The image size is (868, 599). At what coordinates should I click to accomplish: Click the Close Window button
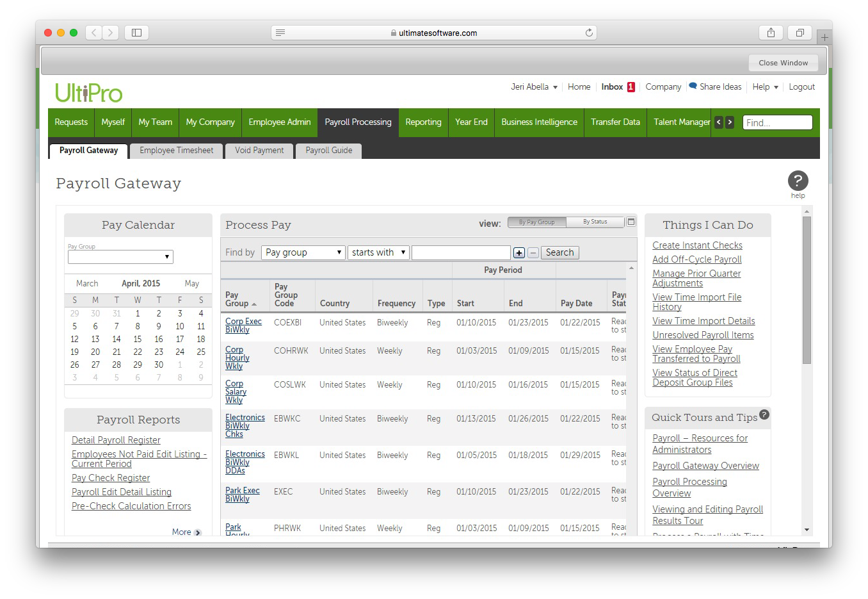(783, 63)
